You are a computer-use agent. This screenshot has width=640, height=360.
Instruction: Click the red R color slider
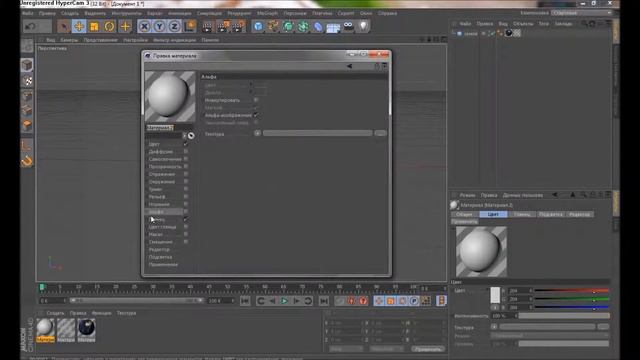tap(572, 291)
